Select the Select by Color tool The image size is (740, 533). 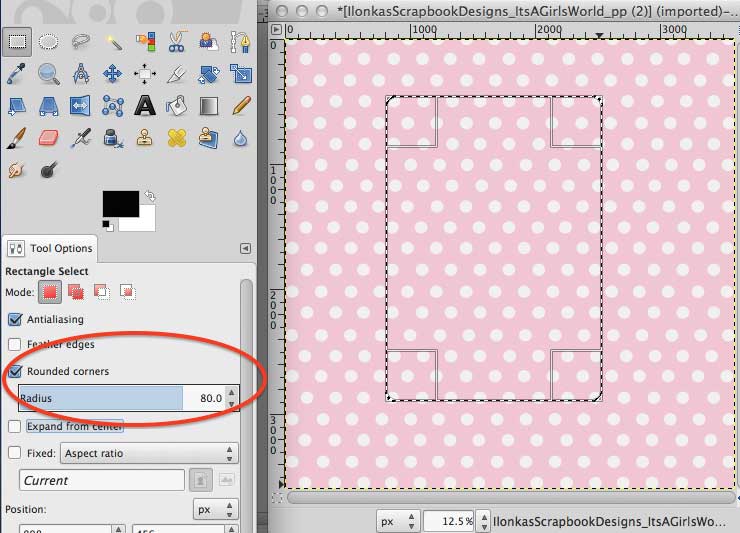click(x=145, y=42)
